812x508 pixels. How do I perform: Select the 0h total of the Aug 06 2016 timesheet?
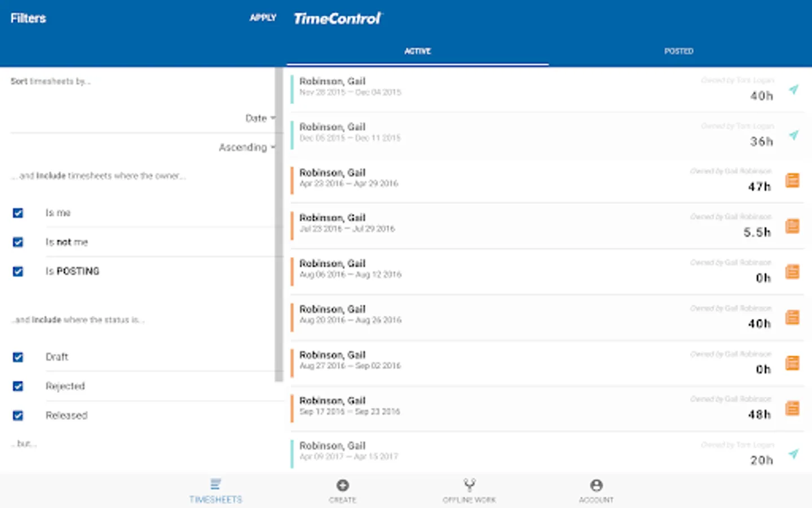tap(764, 278)
